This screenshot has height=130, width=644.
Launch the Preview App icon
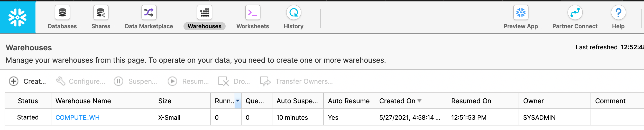coord(521,12)
